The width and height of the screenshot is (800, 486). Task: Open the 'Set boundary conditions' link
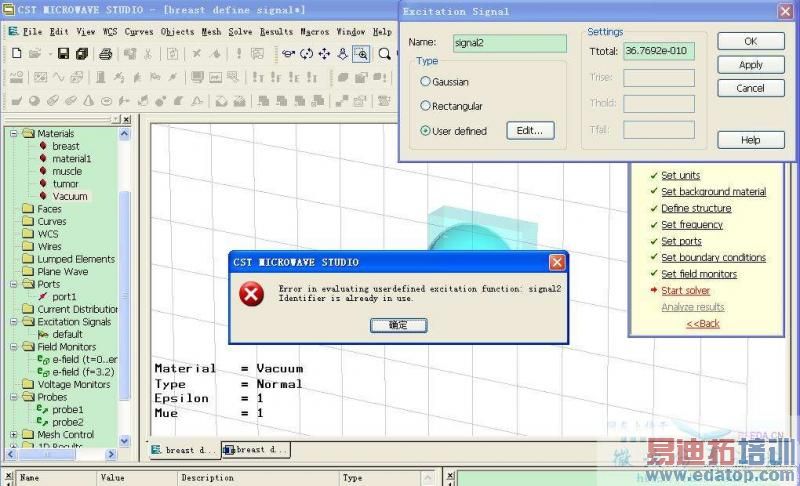[713, 258]
